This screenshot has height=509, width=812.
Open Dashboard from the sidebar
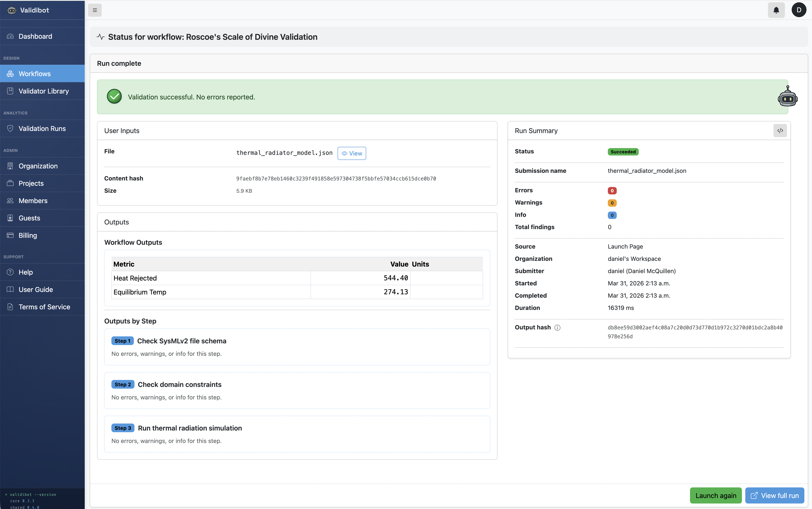tap(35, 36)
